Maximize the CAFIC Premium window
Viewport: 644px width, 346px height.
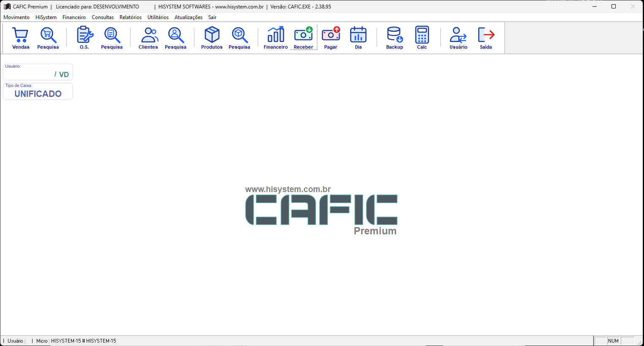click(614, 6)
